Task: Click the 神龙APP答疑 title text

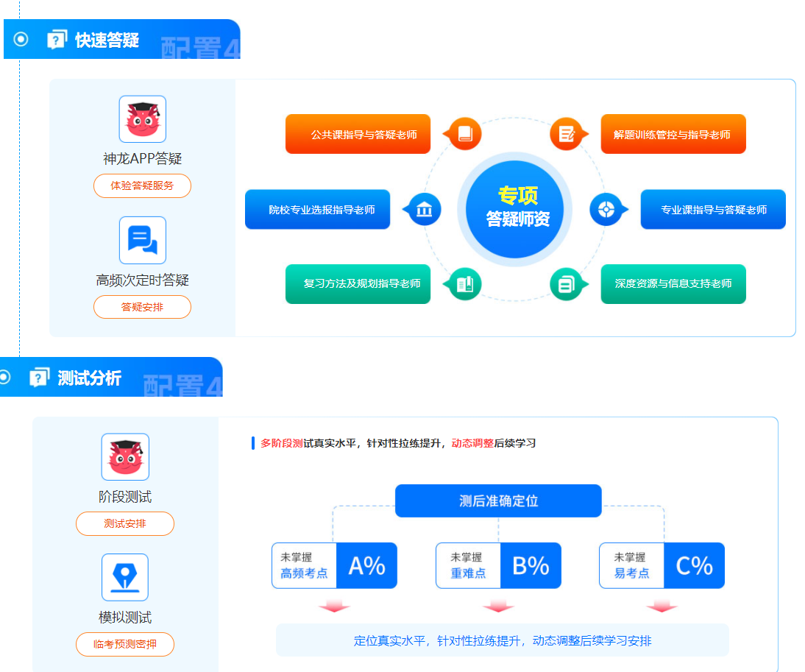Action: pyautogui.click(x=143, y=159)
